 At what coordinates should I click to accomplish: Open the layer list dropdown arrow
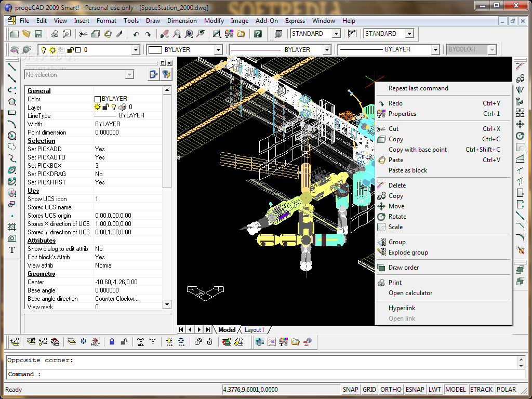coord(136,50)
